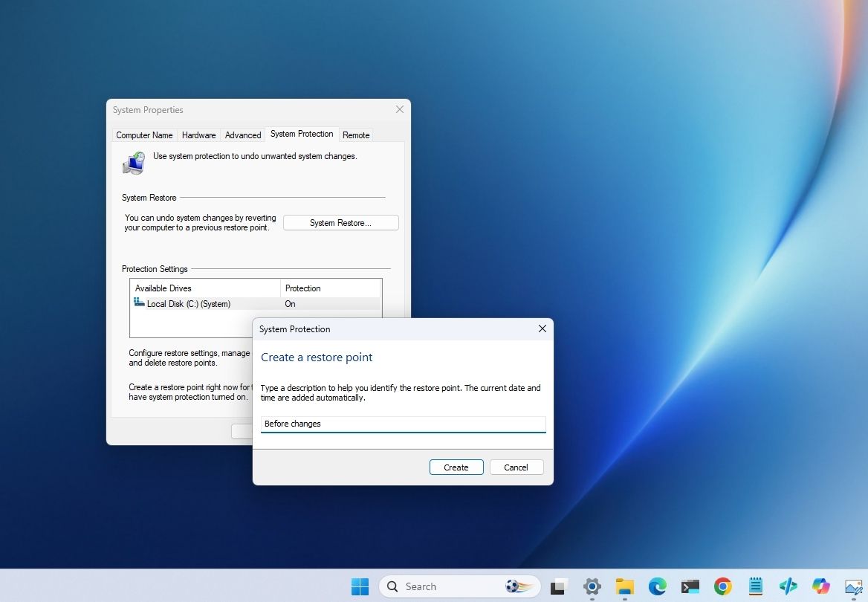Click the Local Disk (C:) drive icon
This screenshot has width=868, height=602.
point(139,302)
